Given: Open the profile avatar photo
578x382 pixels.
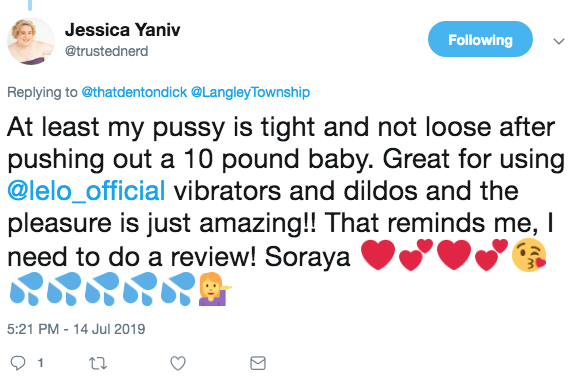Looking at the screenshot, I should (x=31, y=41).
